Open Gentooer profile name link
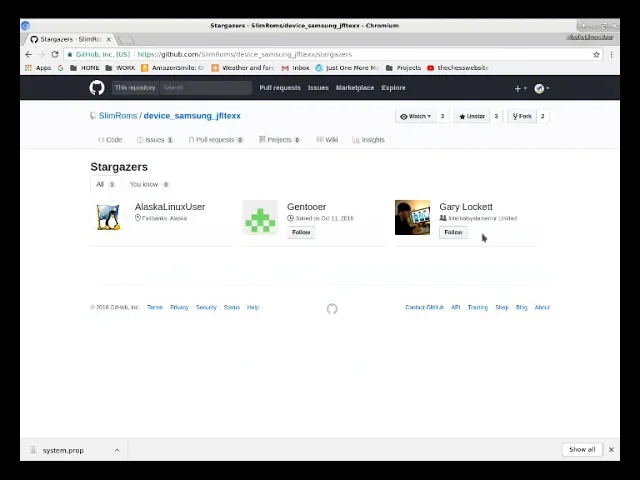 (306, 207)
